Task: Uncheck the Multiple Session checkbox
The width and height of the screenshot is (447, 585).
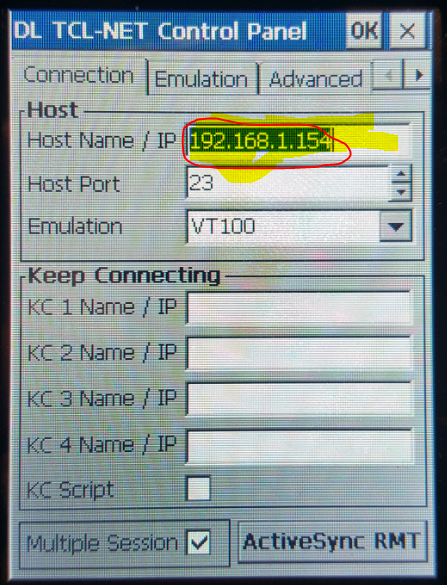Action: 199,542
